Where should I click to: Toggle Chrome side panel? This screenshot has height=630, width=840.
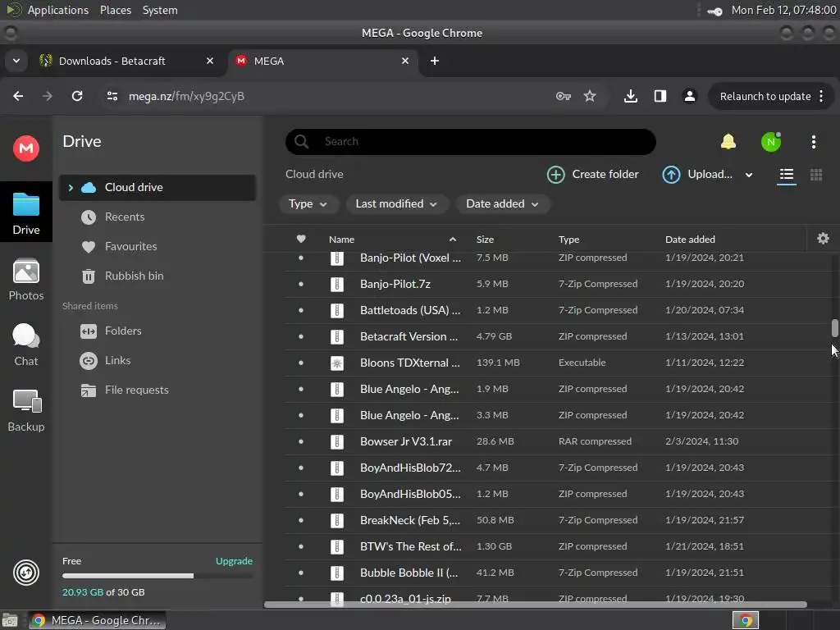pyautogui.click(x=660, y=97)
